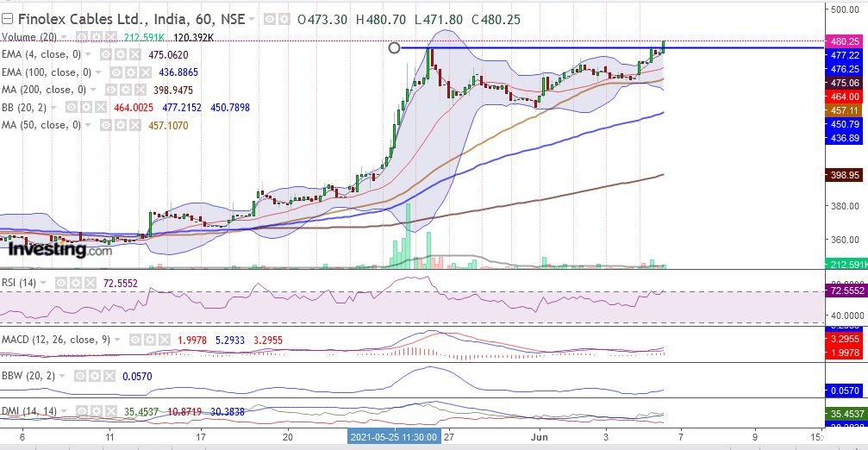Image resolution: width=868 pixels, height=450 pixels.
Task: Remove EMA (4, close, 0) indicator
Action: pyautogui.click(x=134, y=55)
